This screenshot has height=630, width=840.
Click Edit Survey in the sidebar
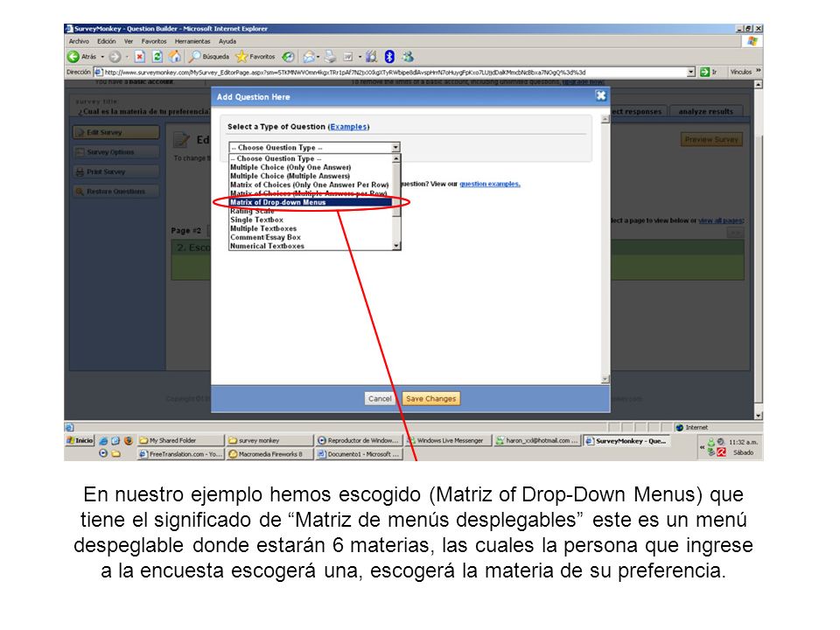coord(116,132)
